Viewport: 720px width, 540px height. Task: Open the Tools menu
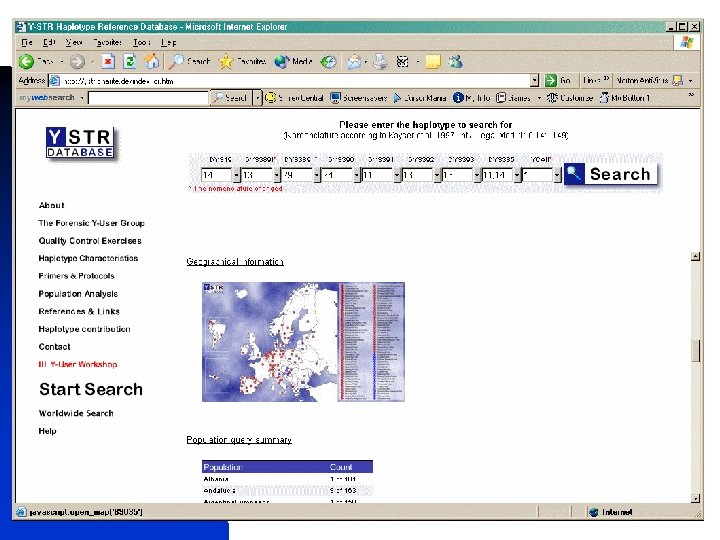pos(141,43)
